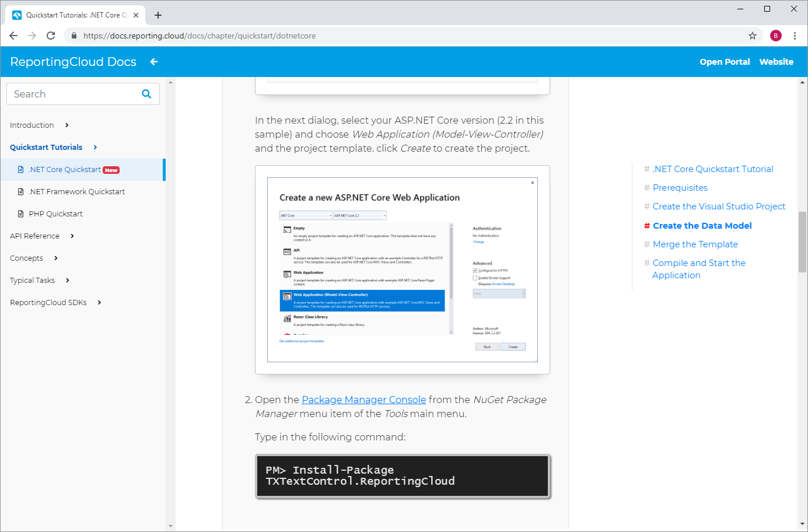This screenshot has width=808, height=532.
Task: Click sidebar scrollbar down arrow
Action: 170,526
